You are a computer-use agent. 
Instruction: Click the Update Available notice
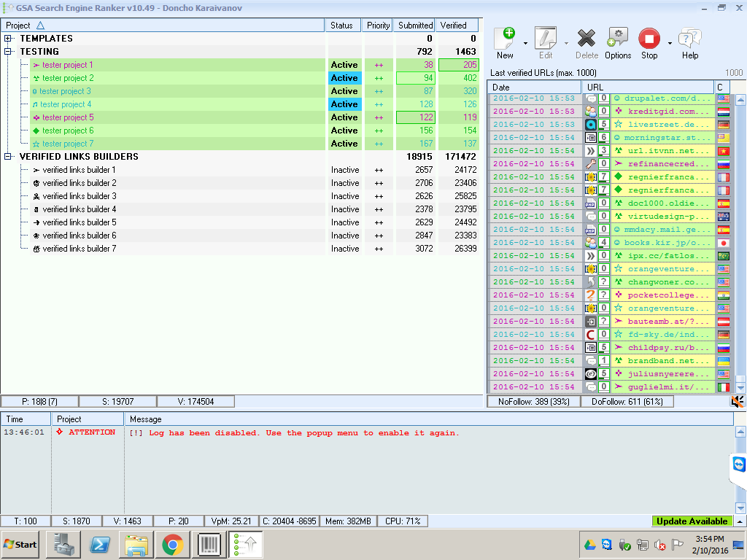coord(692,521)
